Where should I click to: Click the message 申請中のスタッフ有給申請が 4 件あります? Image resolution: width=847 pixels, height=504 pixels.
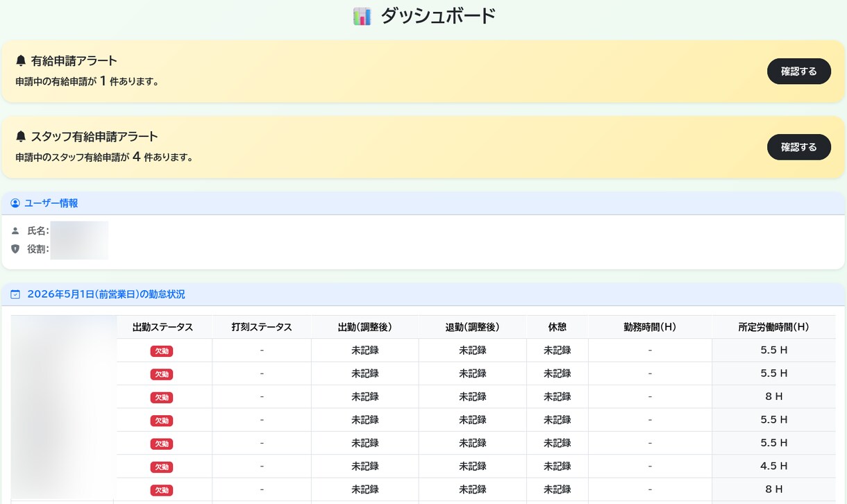(x=104, y=157)
